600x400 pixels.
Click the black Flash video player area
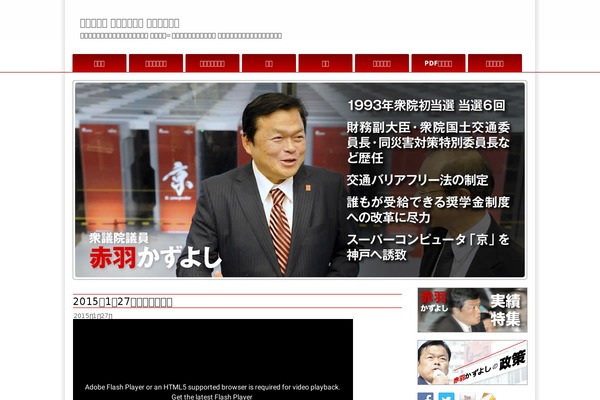click(x=213, y=359)
